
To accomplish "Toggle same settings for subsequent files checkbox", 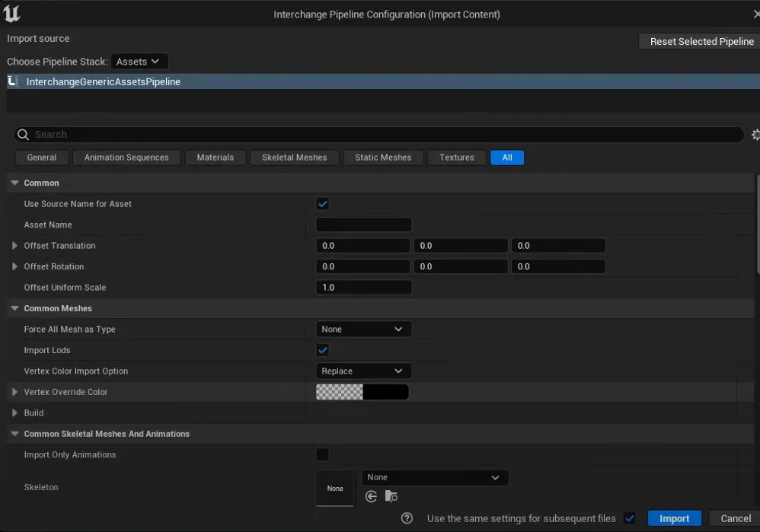I will click(630, 518).
